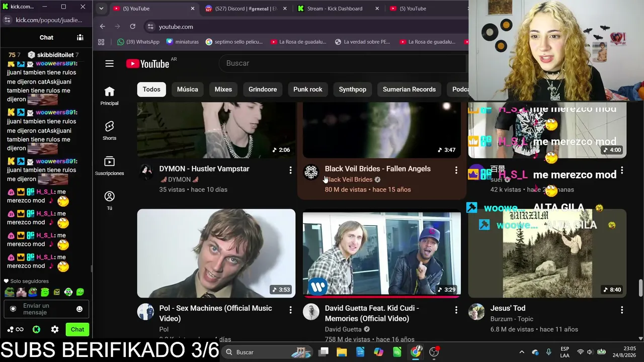Open options menu for Black Veil Brides - Fallen Angels
Image resolution: width=644 pixels, height=362 pixels.
[x=456, y=170]
